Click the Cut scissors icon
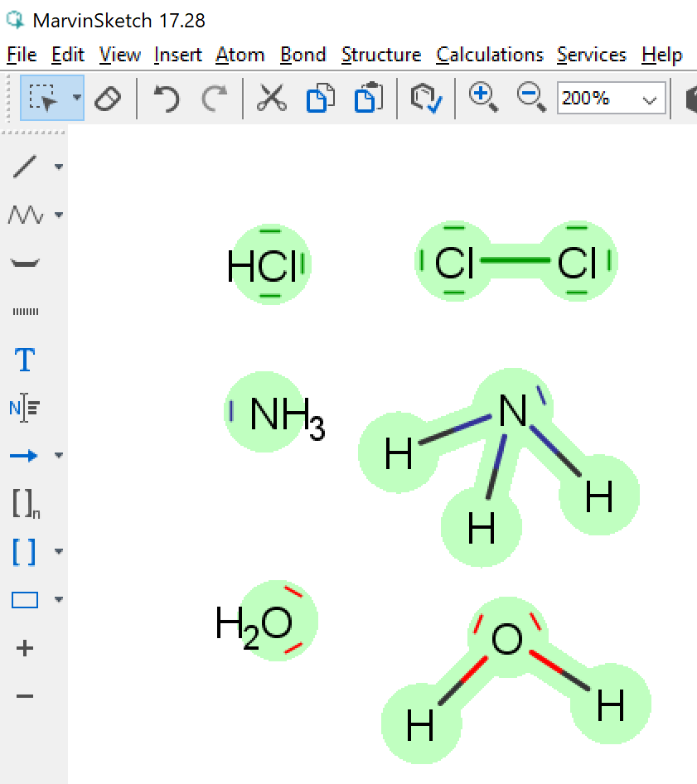The height and width of the screenshot is (784, 697). point(270,99)
